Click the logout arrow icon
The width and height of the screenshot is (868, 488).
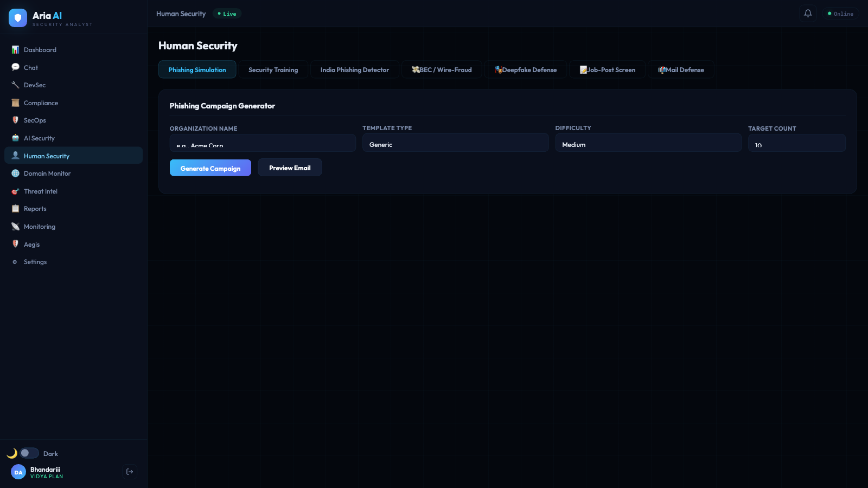coord(130,472)
